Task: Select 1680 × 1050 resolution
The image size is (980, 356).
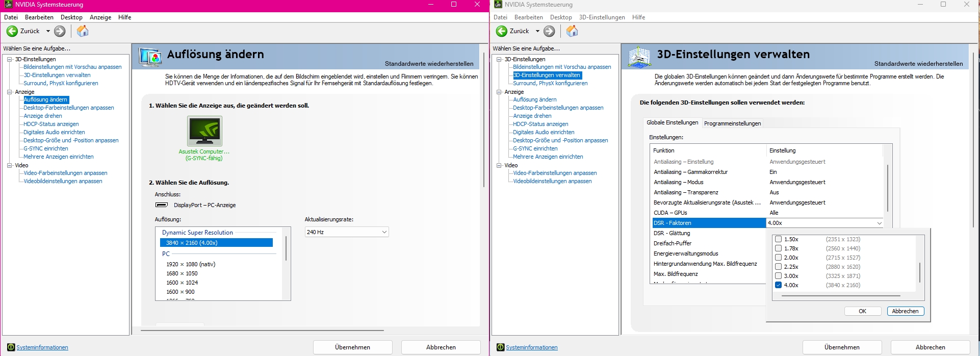Action: tap(182, 273)
